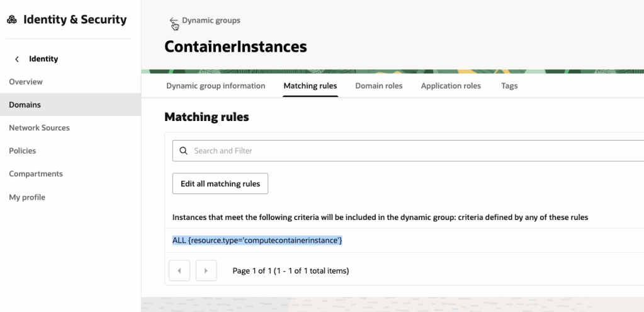Go to next page with right arrow
Image resolution: width=644 pixels, height=312 pixels.
click(206, 270)
